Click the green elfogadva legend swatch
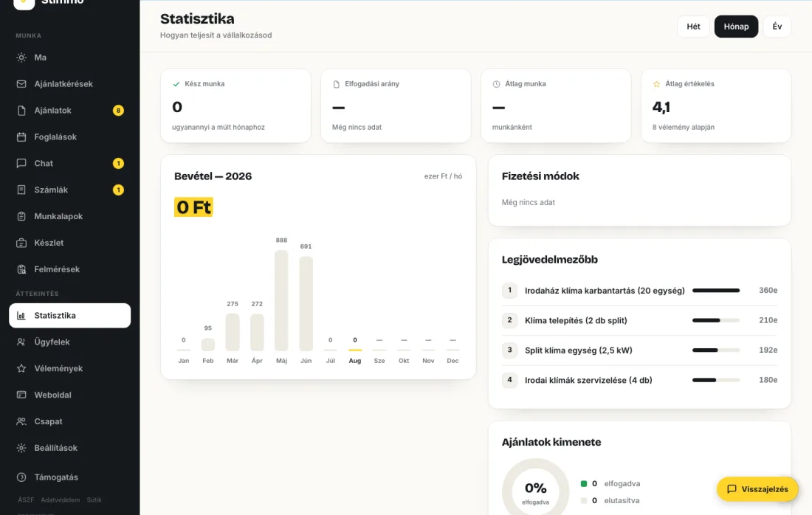 pos(584,483)
